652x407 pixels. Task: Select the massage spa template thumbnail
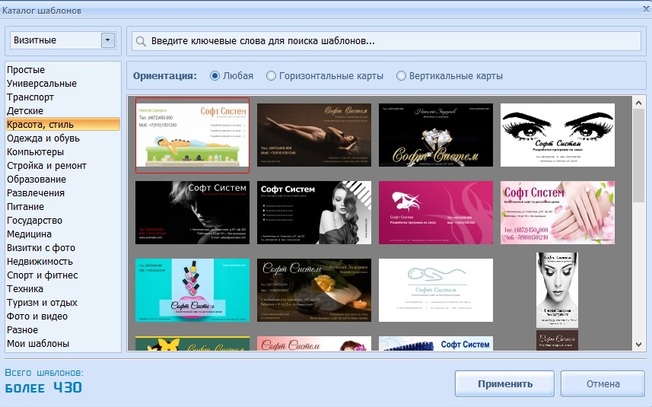(193, 135)
